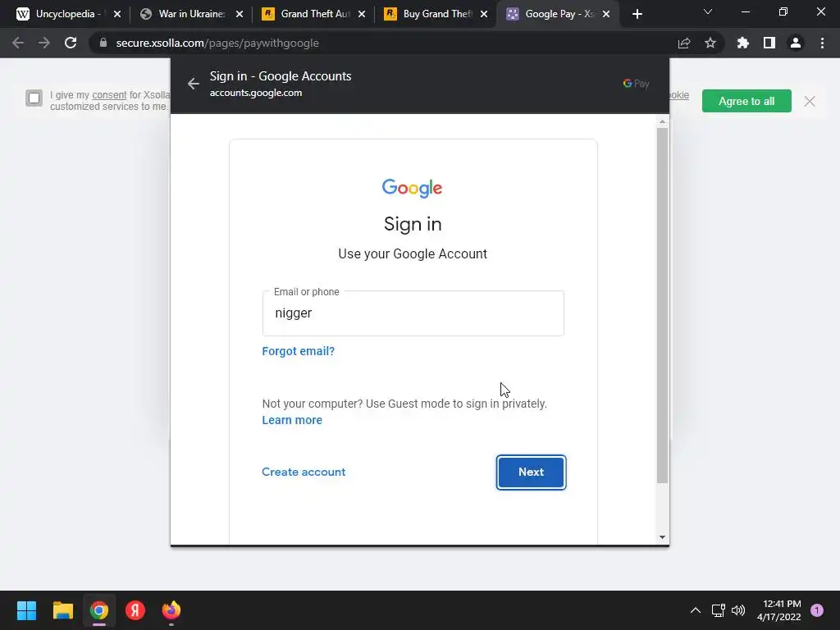Open the tab search dropdown arrow
The image size is (840, 630).
tap(708, 11)
